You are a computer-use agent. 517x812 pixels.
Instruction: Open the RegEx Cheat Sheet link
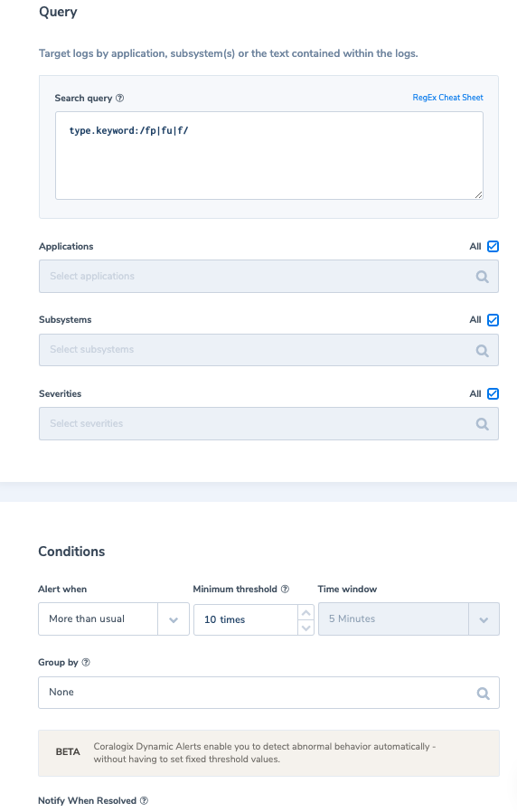coord(447,98)
